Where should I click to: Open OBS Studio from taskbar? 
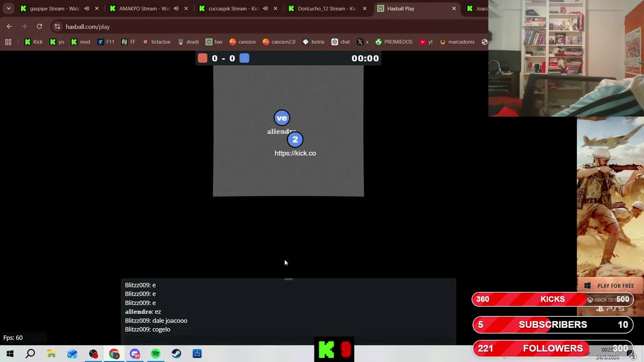(x=93, y=354)
